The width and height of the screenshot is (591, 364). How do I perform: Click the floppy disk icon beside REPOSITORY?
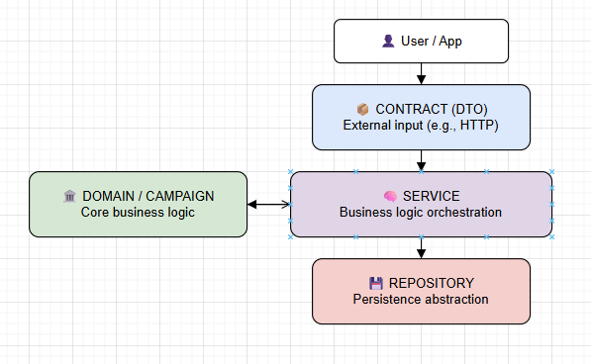coord(376,283)
